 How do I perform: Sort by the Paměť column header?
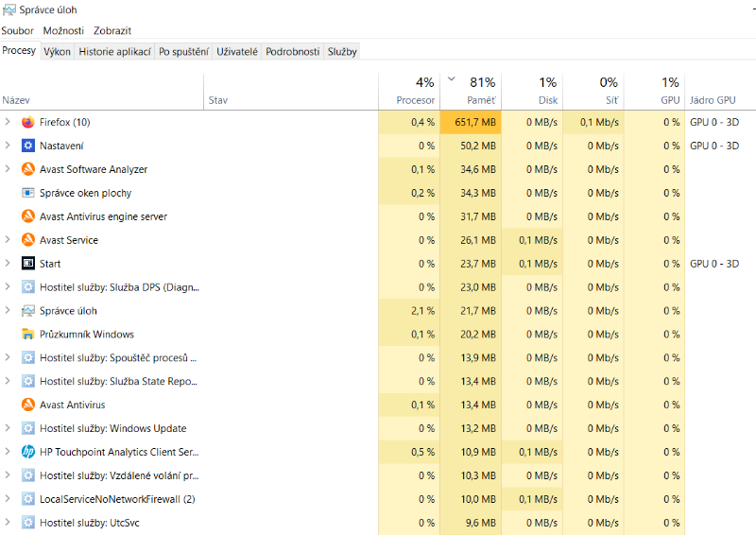[x=471, y=92]
